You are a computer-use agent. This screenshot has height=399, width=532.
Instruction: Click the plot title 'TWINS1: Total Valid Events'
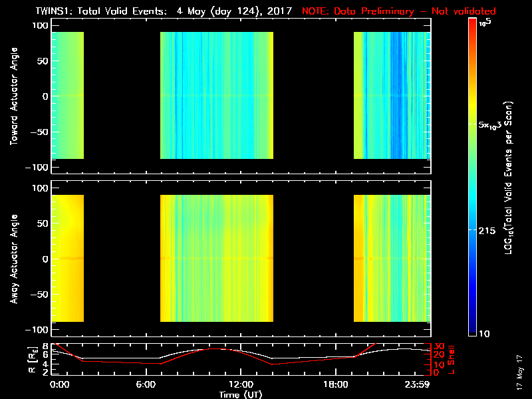101,11
